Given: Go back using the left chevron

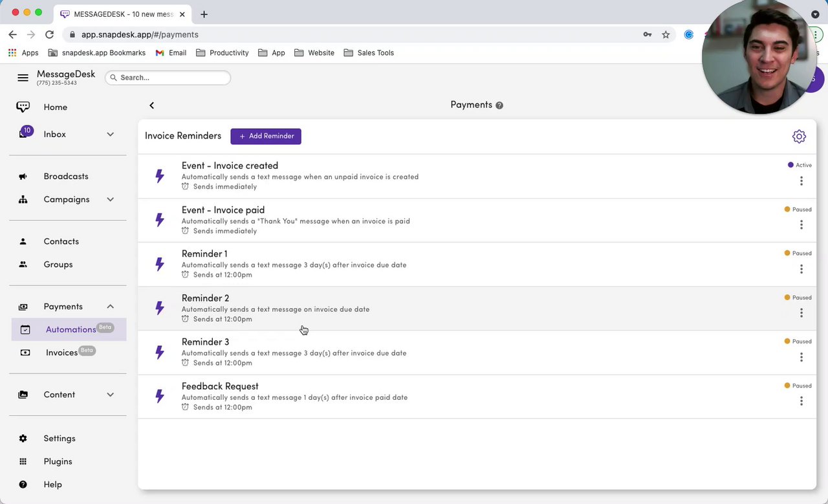Looking at the screenshot, I should pos(152,105).
